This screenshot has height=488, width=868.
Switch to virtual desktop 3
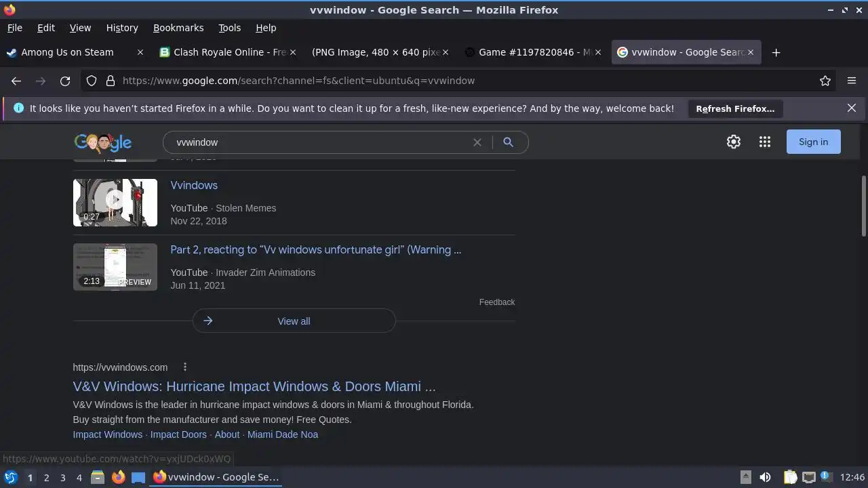tap(62, 478)
